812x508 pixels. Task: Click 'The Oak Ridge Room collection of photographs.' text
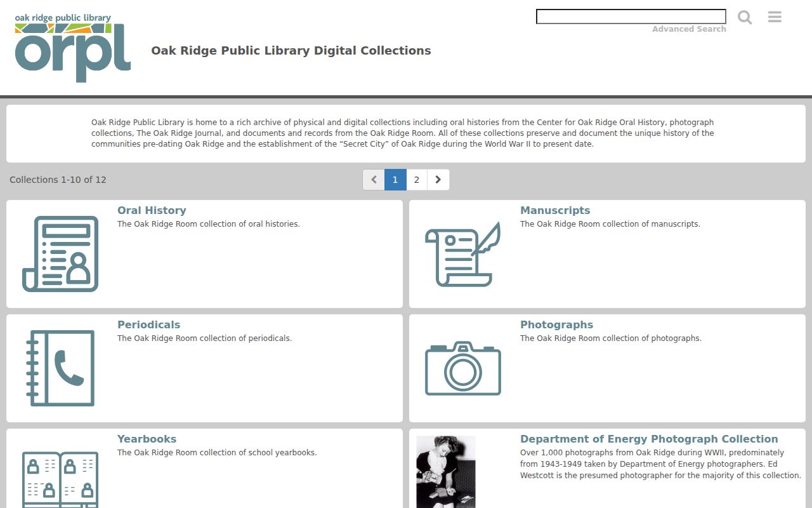click(x=611, y=338)
